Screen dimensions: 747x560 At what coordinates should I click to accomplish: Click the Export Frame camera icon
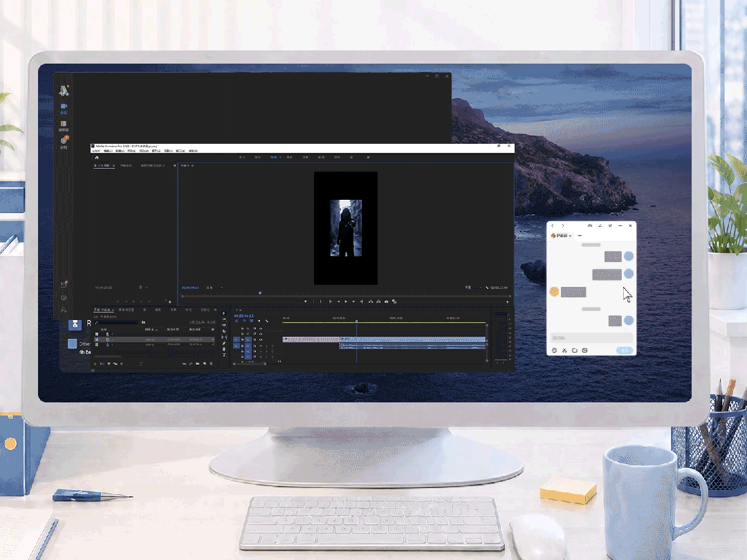pos(387,301)
